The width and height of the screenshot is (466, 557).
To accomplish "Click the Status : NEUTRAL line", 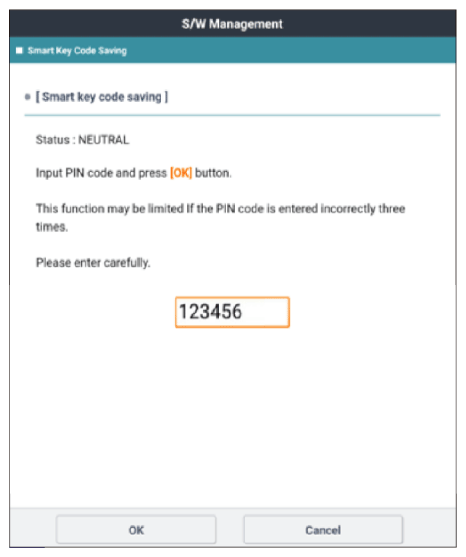I will (x=82, y=140).
